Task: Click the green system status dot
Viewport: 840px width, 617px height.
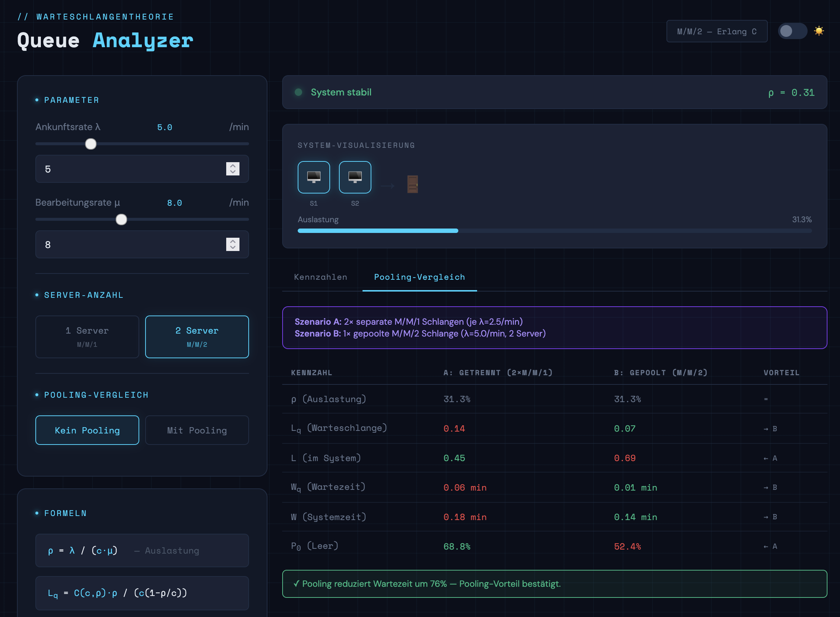Action: 298,92
